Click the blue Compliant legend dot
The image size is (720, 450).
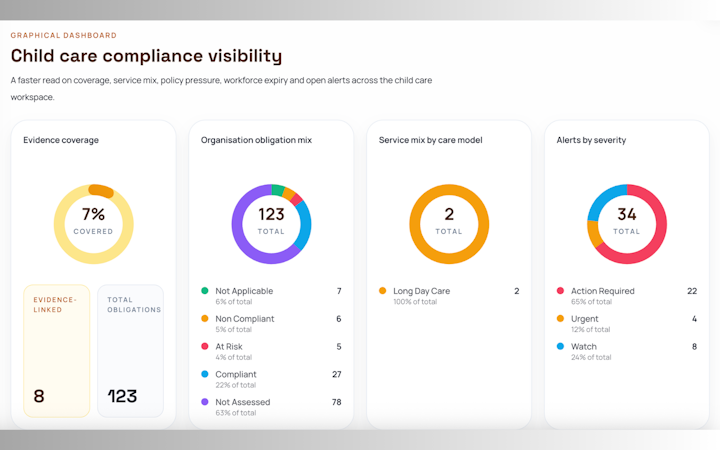tap(205, 374)
